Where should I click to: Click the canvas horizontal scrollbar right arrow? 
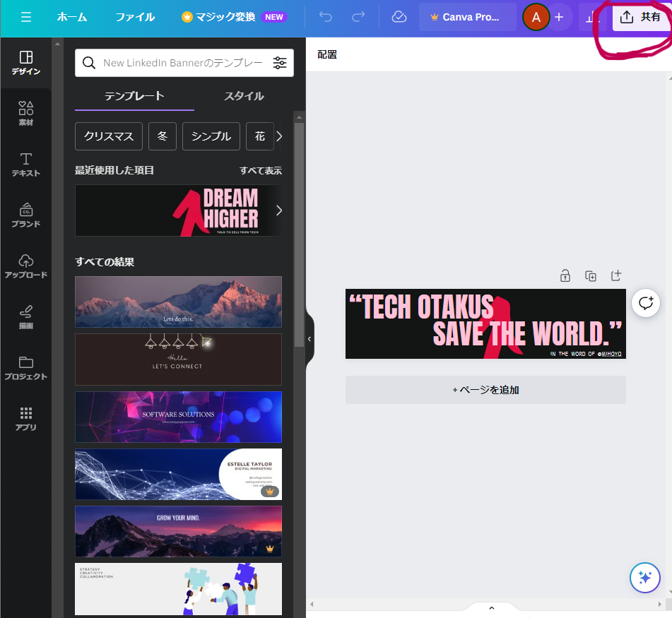click(x=660, y=605)
